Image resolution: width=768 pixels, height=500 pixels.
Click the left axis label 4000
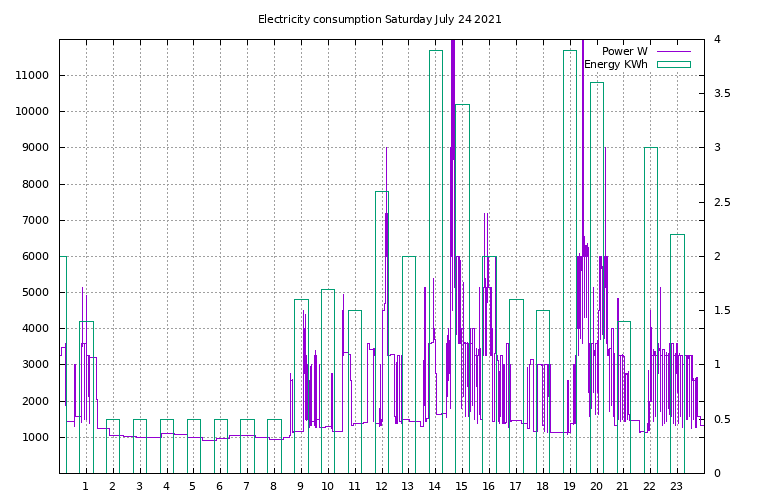pos(35,329)
